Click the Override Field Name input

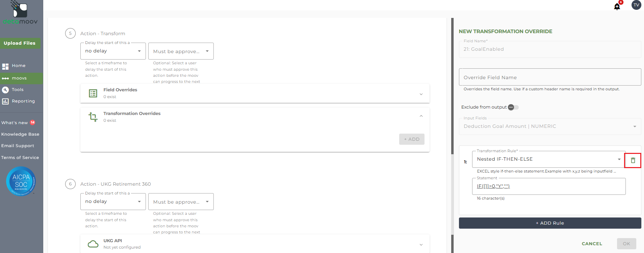coord(550,77)
